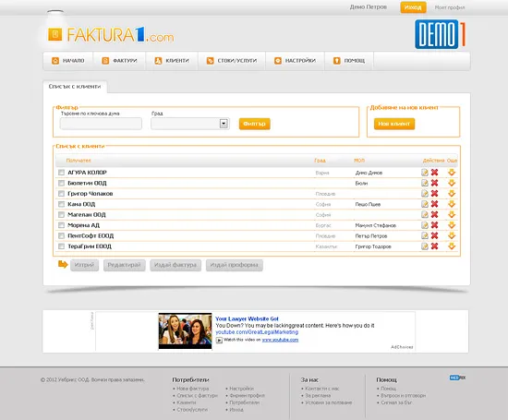Open the footer Фирмен профил link

pos(247,395)
